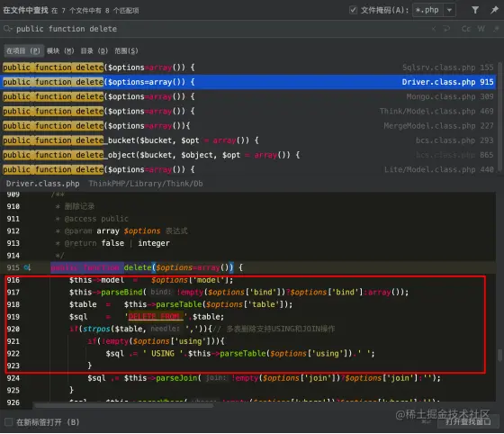Click parseBind call on line 917
Image resolution: width=504 pixels, height=434 pixels.
point(121,293)
